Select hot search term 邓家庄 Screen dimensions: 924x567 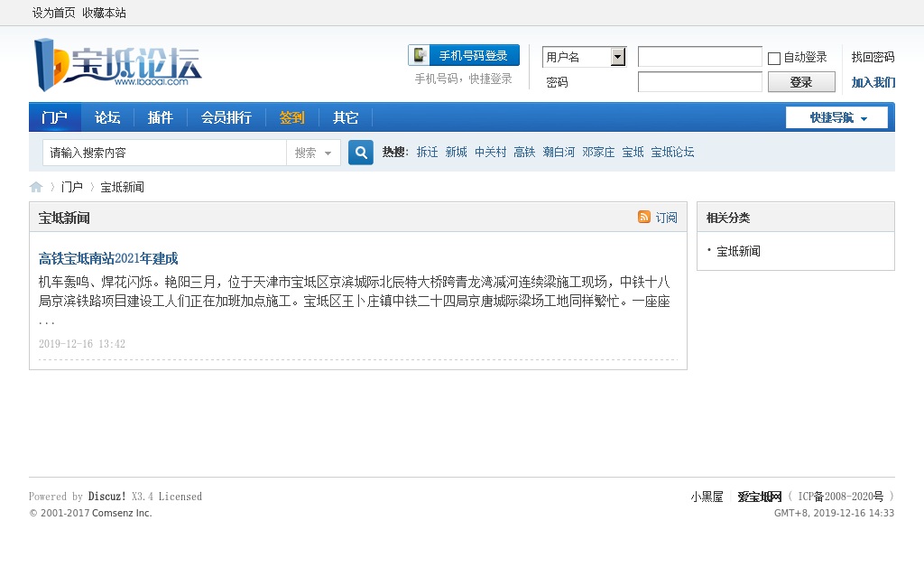tap(598, 152)
